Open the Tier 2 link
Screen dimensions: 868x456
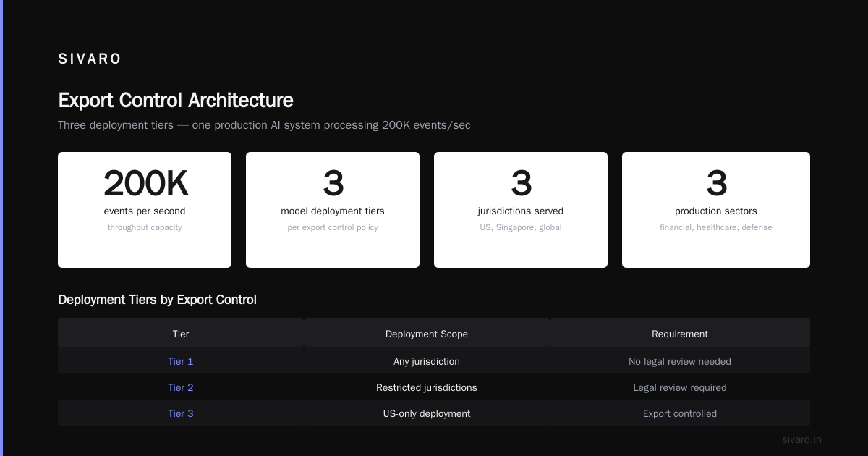tap(181, 387)
